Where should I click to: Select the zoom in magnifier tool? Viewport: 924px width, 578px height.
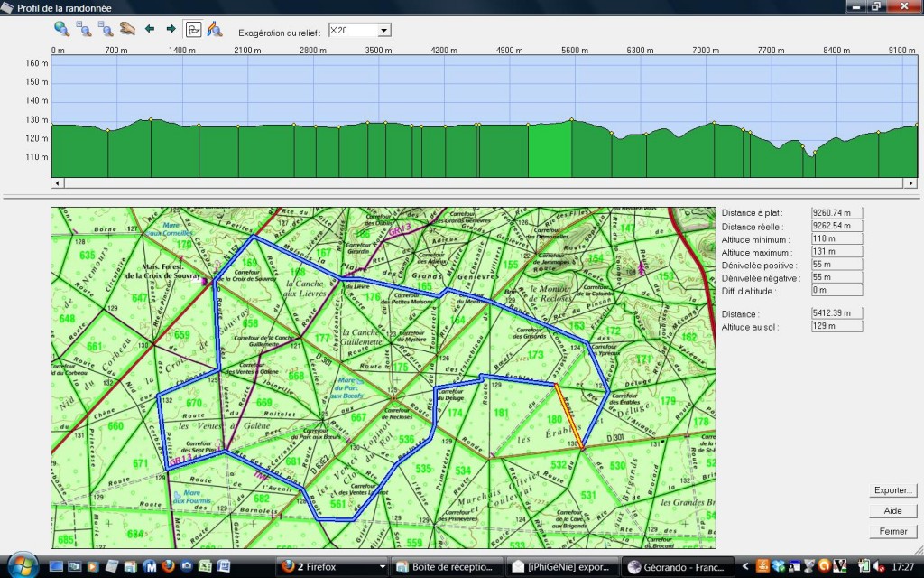tap(83, 29)
